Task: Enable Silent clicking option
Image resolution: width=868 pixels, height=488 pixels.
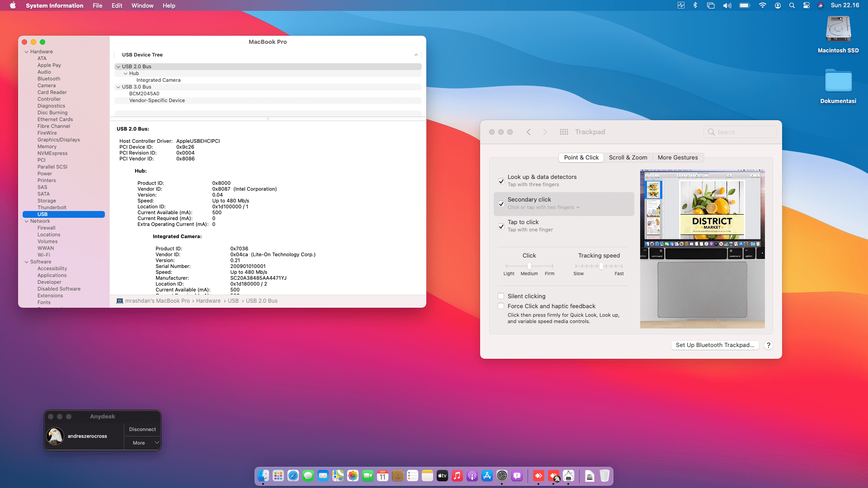Action: [x=501, y=296]
